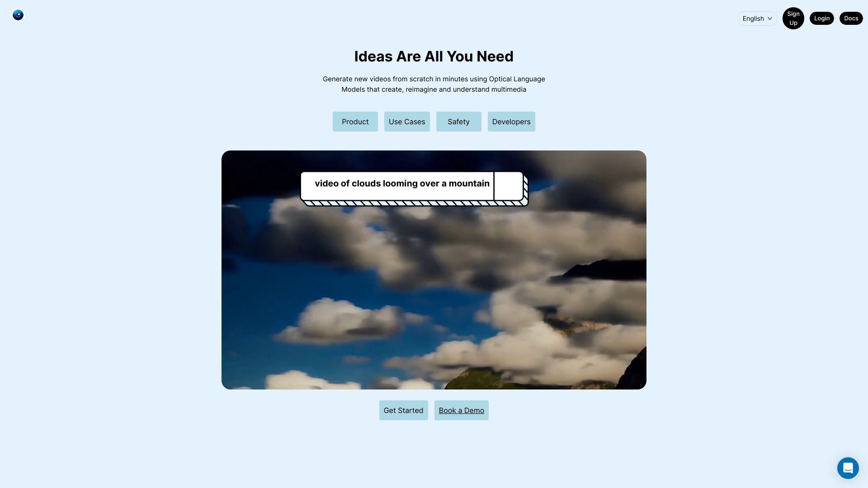Expand the English language dropdown
868x488 pixels.
click(x=756, y=18)
